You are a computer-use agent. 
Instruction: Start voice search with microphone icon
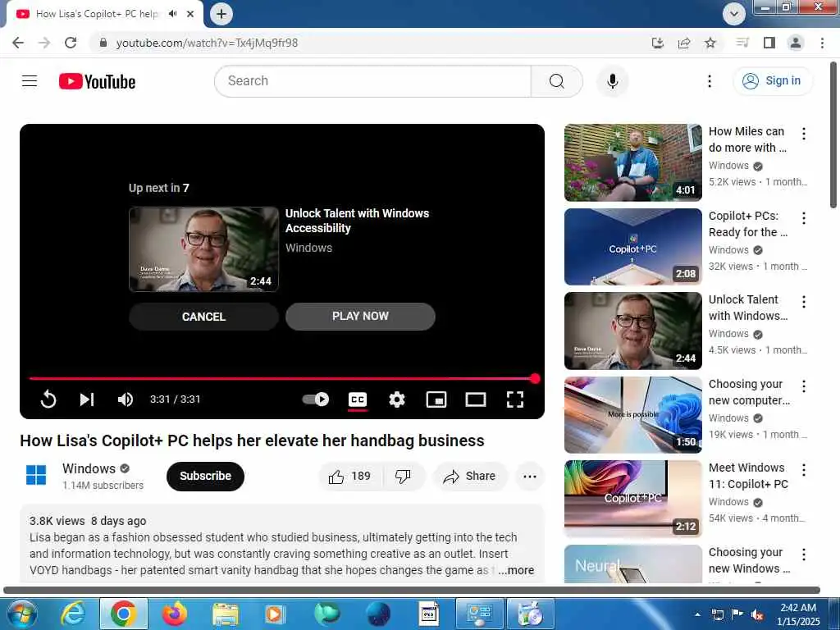click(612, 81)
